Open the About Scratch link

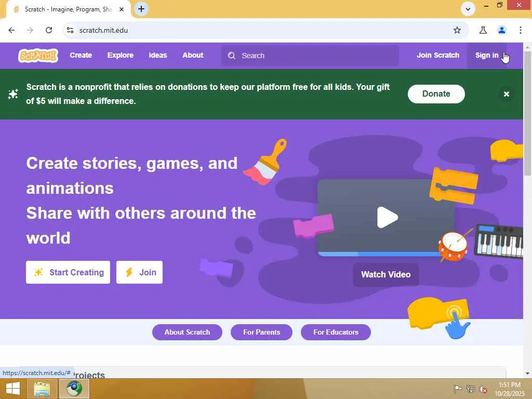(x=187, y=332)
